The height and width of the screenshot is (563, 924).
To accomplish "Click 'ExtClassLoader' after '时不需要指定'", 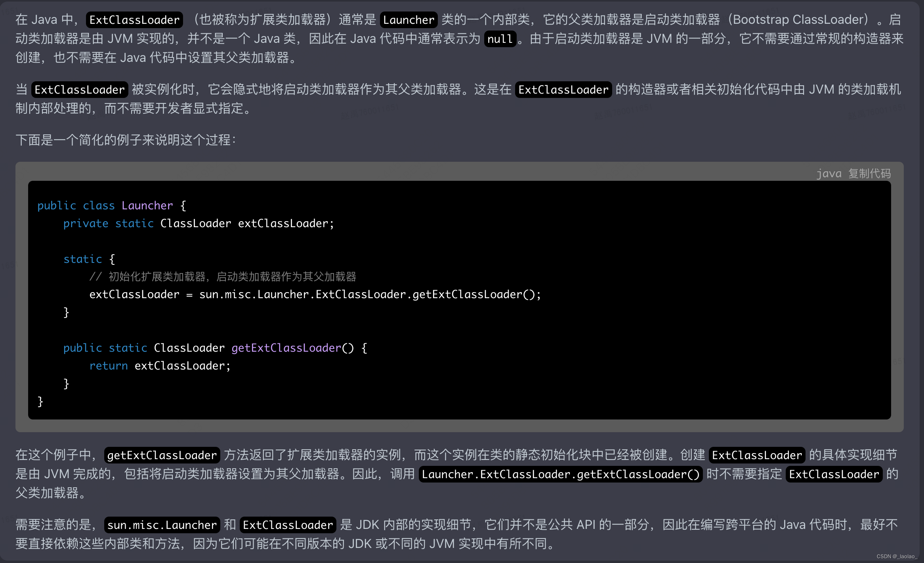I will point(834,474).
